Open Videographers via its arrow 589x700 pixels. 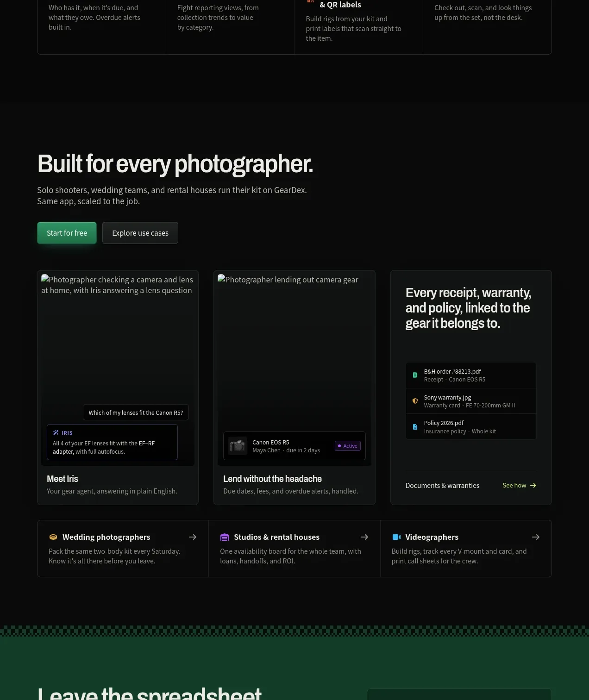coord(536,537)
